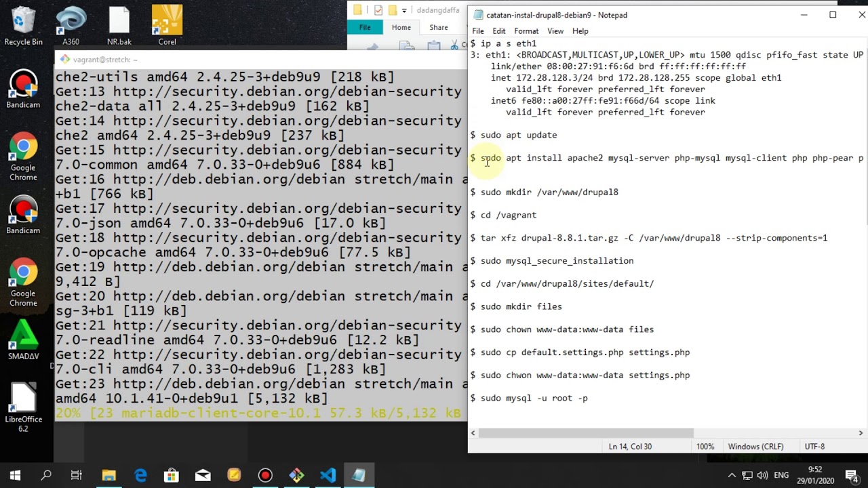Select the upper Bandicam desktop icon
The image size is (868, 488).
tap(23, 89)
